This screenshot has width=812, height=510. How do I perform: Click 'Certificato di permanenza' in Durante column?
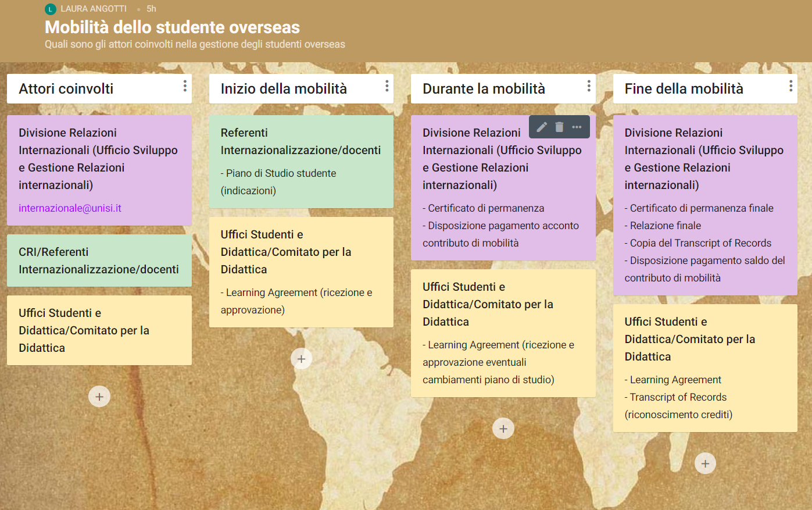click(x=484, y=208)
